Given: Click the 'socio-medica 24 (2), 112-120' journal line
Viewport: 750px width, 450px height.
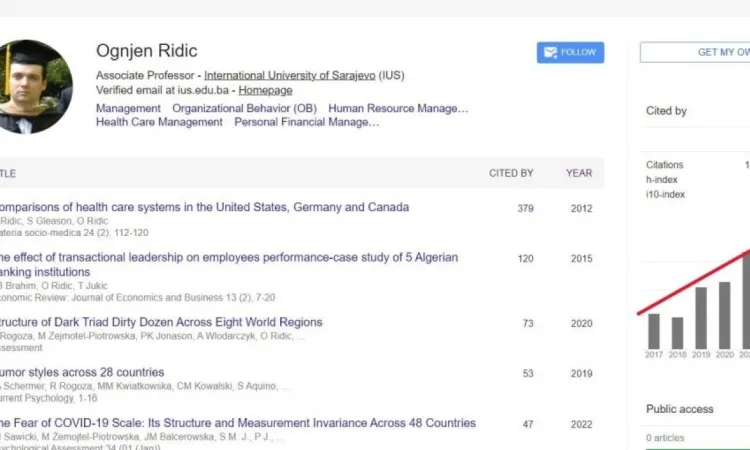Looking at the screenshot, I should coord(74,233).
